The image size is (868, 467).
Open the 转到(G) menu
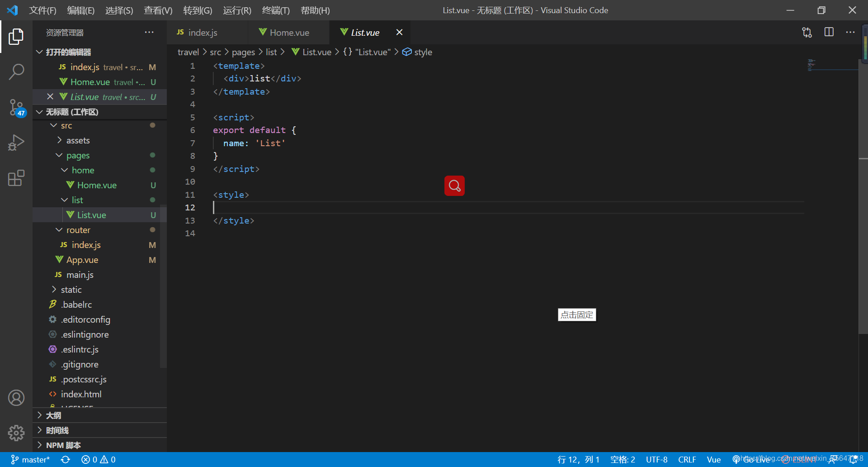[198, 10]
